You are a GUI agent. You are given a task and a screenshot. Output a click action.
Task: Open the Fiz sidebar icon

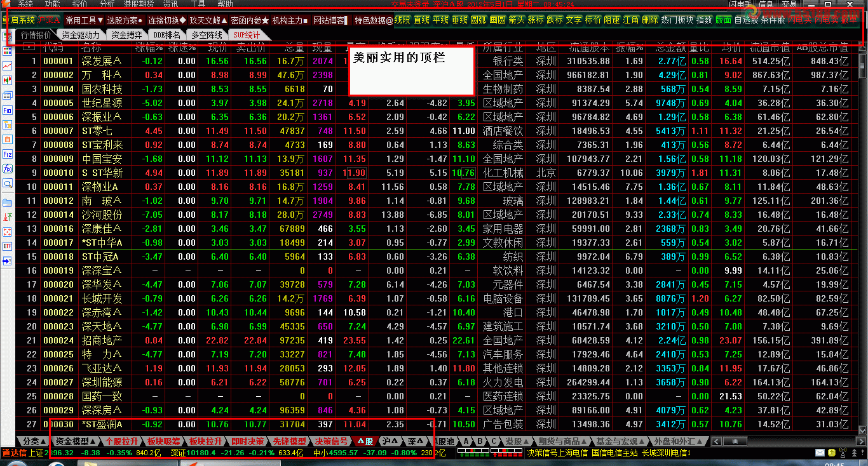(7, 154)
